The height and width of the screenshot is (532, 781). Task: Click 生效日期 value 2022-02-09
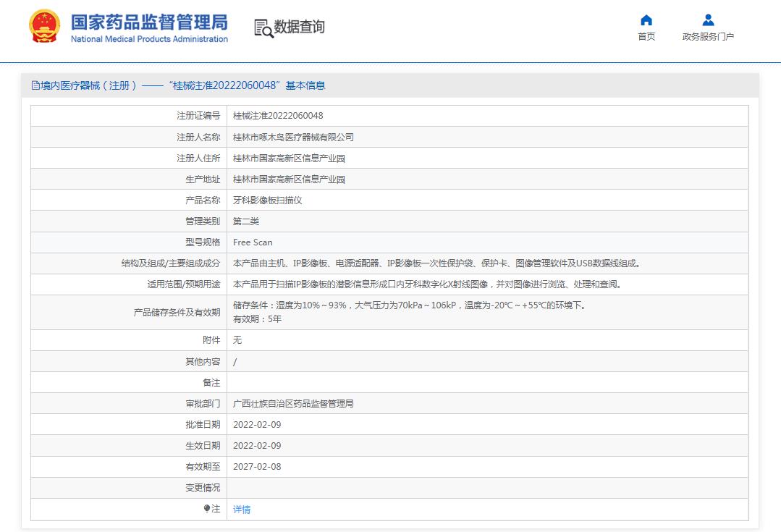(x=257, y=445)
